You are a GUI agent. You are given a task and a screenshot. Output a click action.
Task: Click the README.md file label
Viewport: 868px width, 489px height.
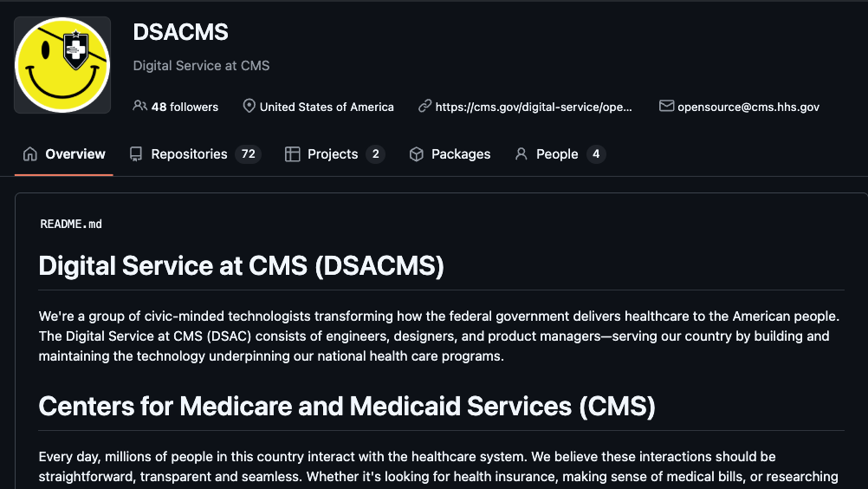(x=71, y=224)
